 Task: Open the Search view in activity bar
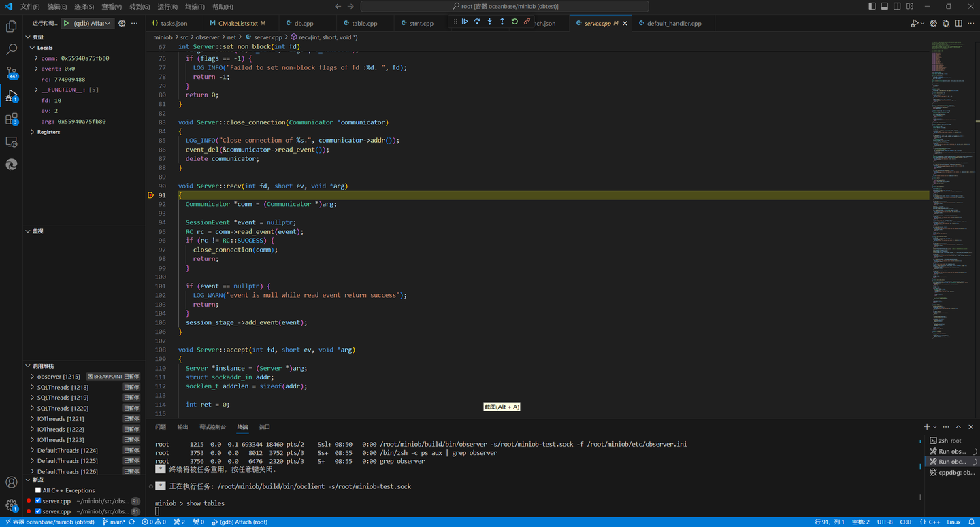[x=12, y=50]
